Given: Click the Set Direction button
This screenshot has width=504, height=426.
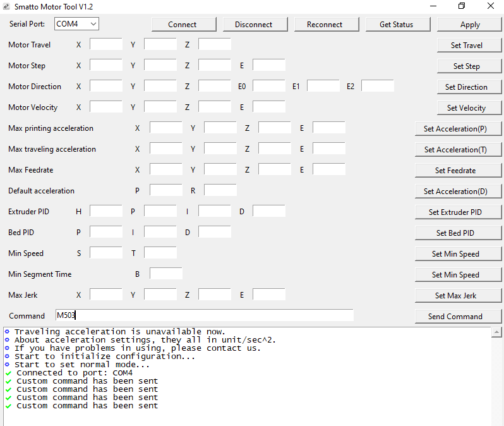Looking at the screenshot, I should coord(469,87).
